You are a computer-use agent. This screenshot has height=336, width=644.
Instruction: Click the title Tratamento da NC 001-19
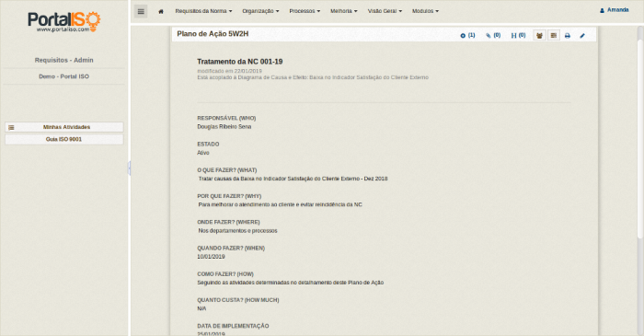click(x=240, y=62)
